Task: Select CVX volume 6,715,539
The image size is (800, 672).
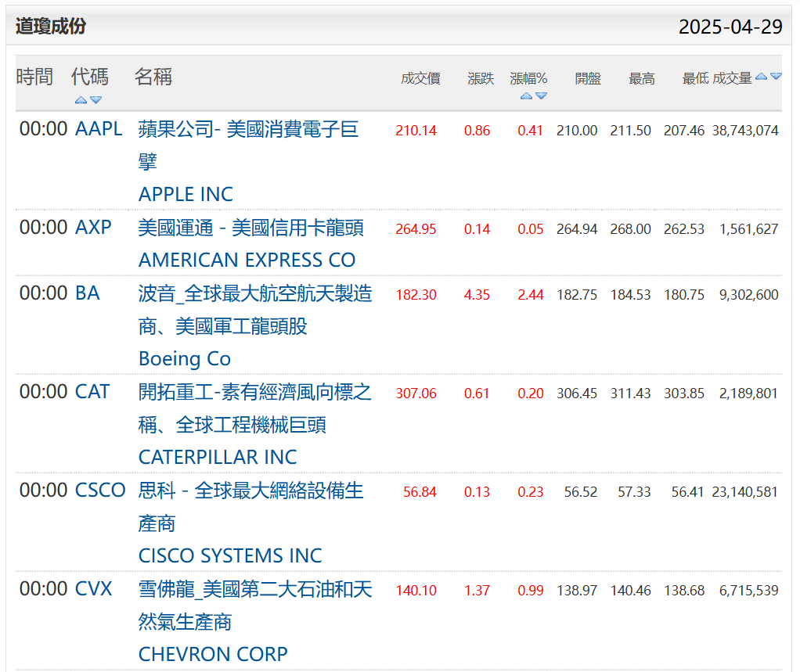Action: [x=749, y=591]
